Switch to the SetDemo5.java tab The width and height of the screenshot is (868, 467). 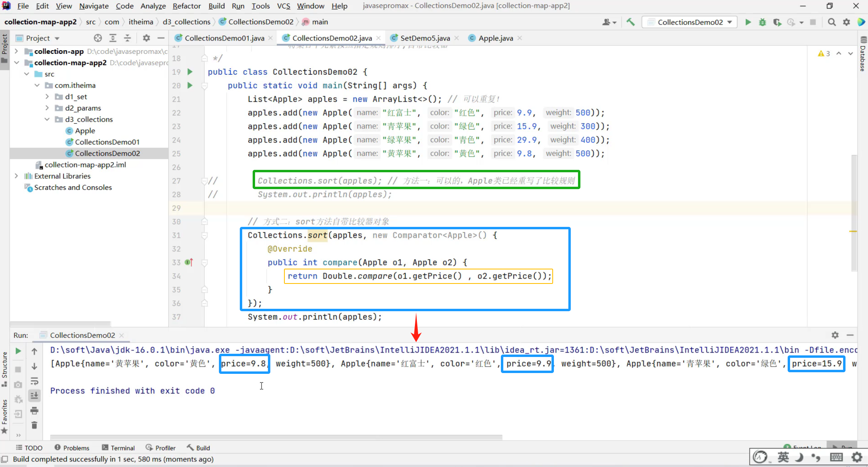point(425,38)
